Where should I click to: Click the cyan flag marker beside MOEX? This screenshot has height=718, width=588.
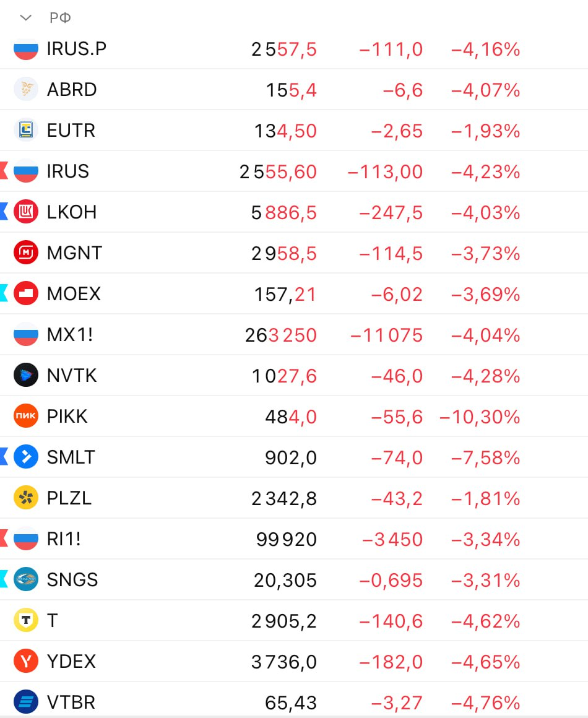[x=3, y=294]
